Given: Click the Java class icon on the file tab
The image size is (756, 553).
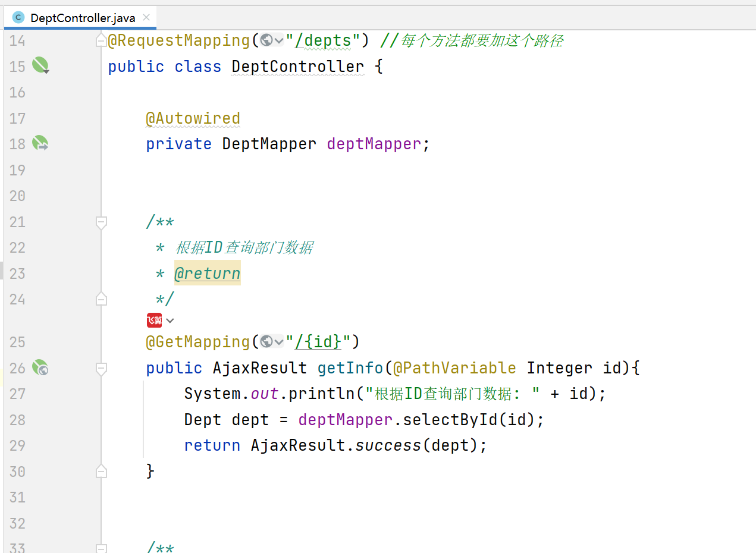Looking at the screenshot, I should coord(18,18).
